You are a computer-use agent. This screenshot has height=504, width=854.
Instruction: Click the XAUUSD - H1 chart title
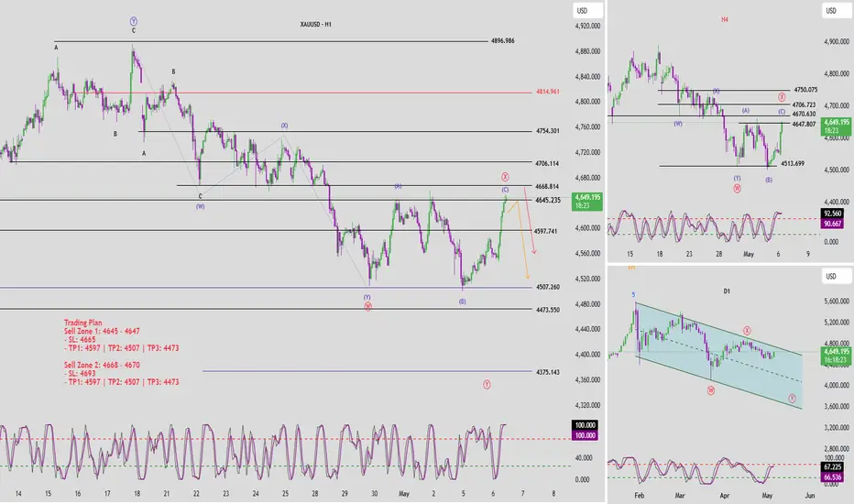(316, 25)
